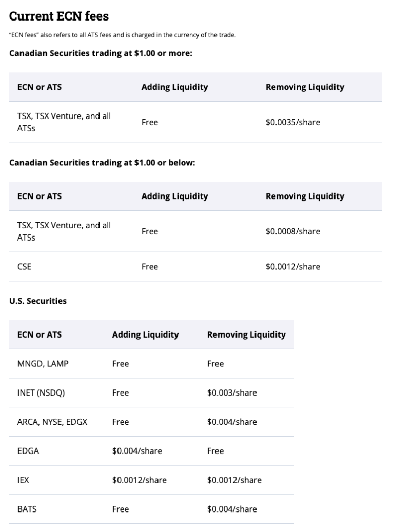The image size is (394, 532).
Task: Select the CSE row label
Action: pos(24,266)
